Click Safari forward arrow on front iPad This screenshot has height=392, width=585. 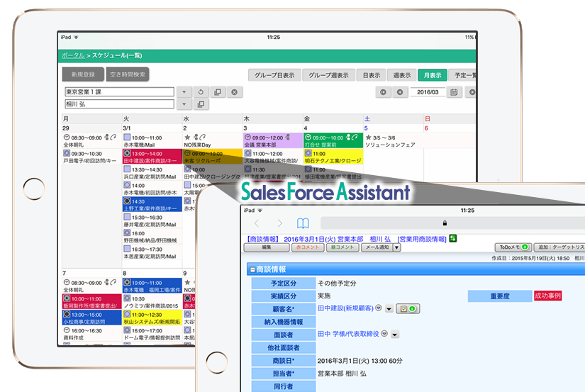[x=280, y=223]
